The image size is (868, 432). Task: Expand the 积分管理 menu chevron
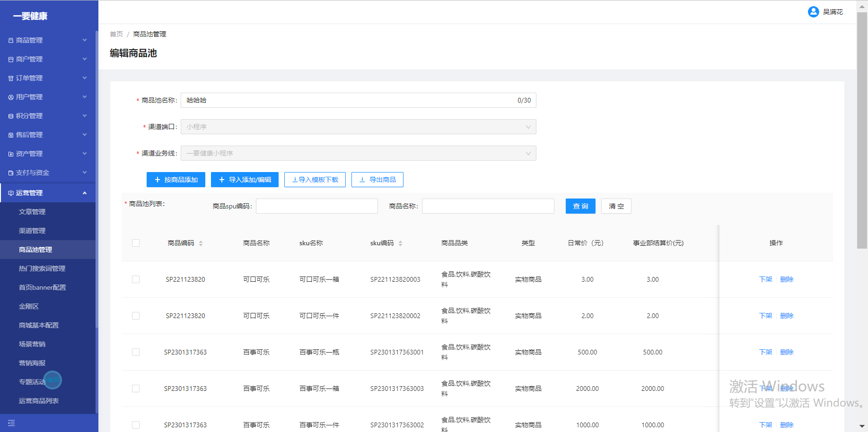point(85,116)
